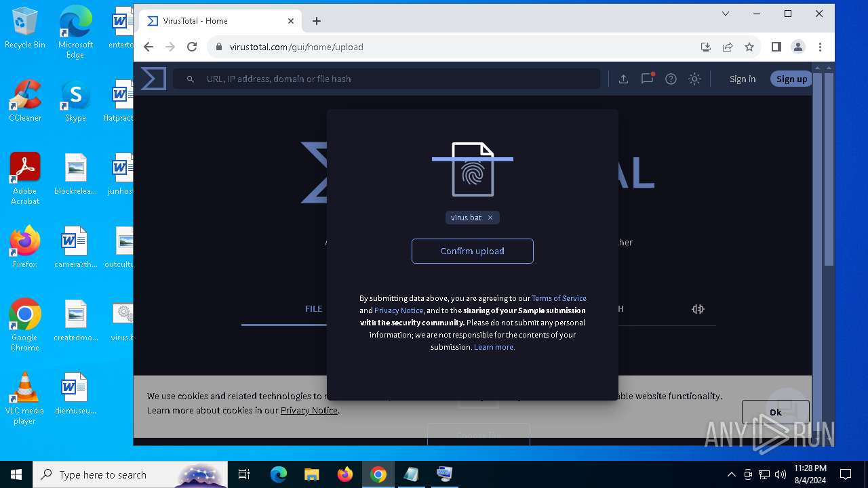Select the camerasth... Word document on desktop
The height and width of the screenshot is (488, 868).
tap(75, 247)
